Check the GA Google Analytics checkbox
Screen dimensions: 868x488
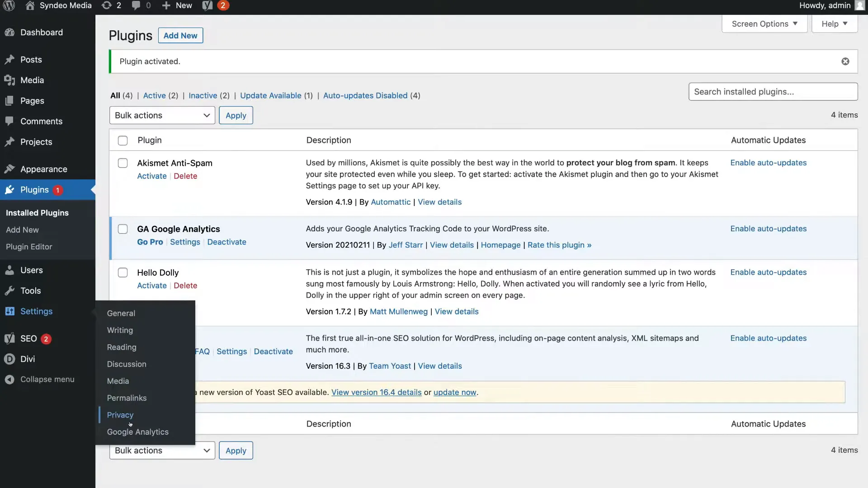coord(123,229)
